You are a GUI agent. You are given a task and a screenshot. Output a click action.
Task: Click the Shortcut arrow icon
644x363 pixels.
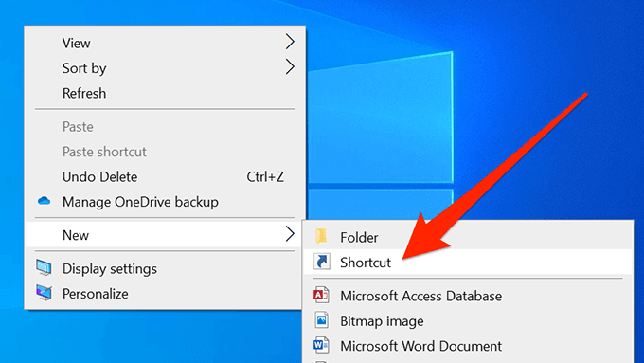(322, 262)
